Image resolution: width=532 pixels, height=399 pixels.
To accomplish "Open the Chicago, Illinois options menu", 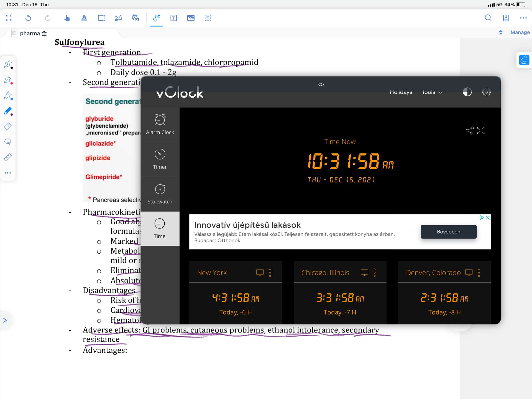I will [375, 273].
